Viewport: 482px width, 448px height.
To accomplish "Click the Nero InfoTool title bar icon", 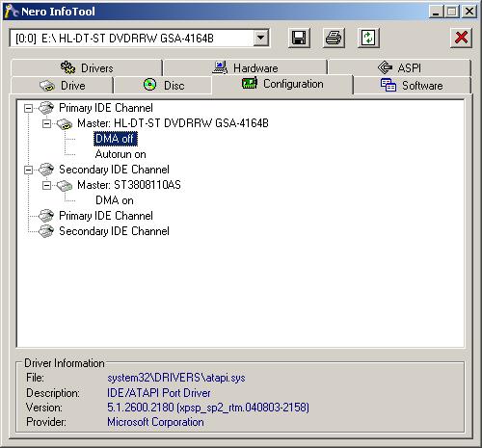I will (11, 12).
